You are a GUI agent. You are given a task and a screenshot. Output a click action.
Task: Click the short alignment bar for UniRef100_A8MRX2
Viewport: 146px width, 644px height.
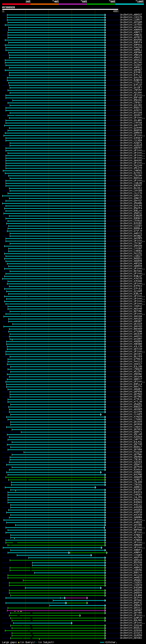click(51, 487)
